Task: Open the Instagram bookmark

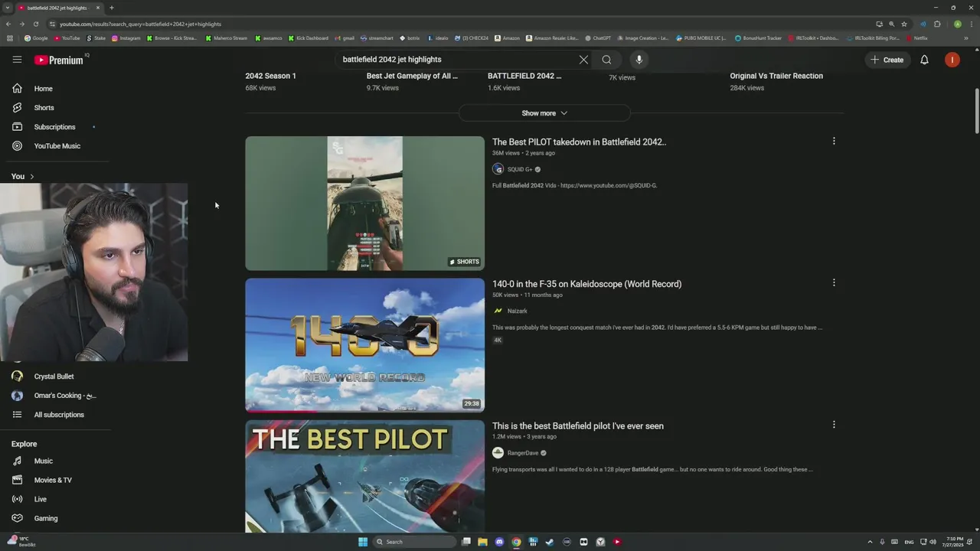Action: [126, 37]
